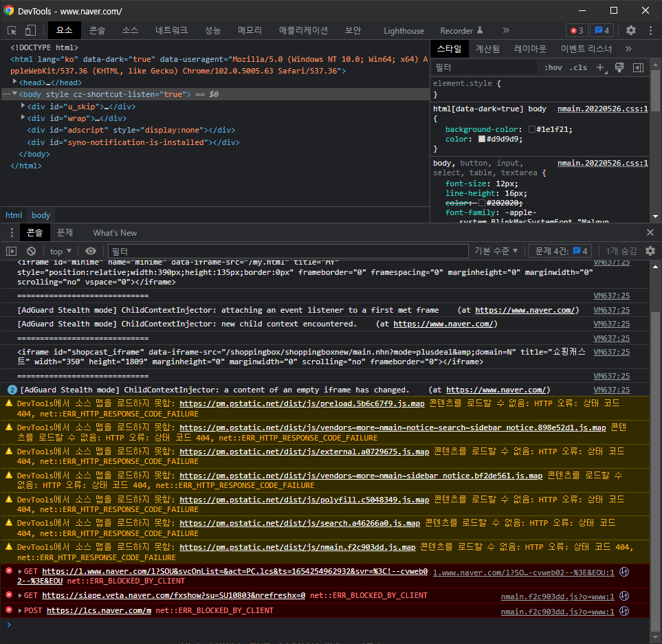Image resolution: width=662 pixels, height=644 pixels.
Task: Toggle the device toolbar icon
Action: coord(30,30)
